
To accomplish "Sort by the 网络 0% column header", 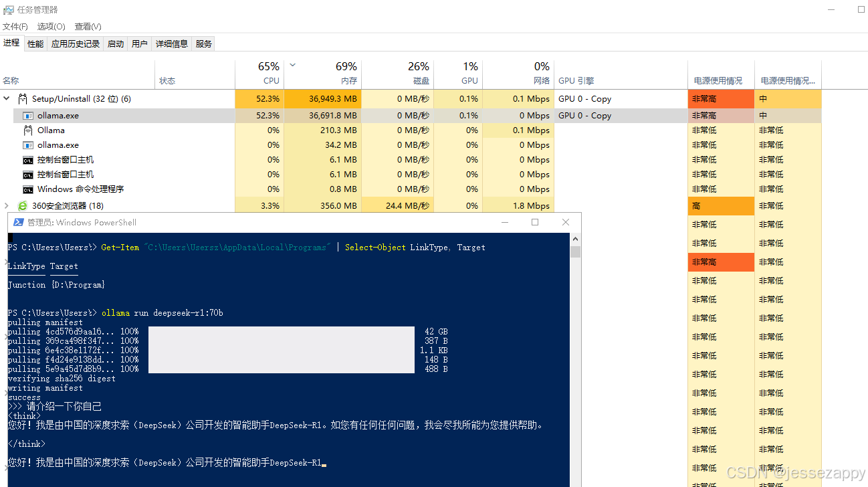I will click(518, 74).
